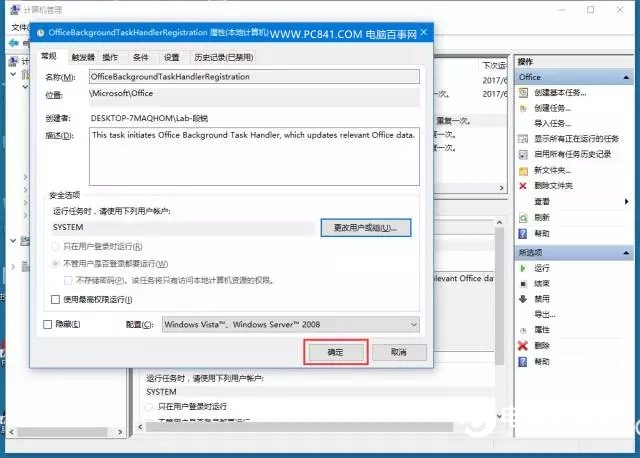Collapse the 所选项 section arrow

click(x=626, y=253)
